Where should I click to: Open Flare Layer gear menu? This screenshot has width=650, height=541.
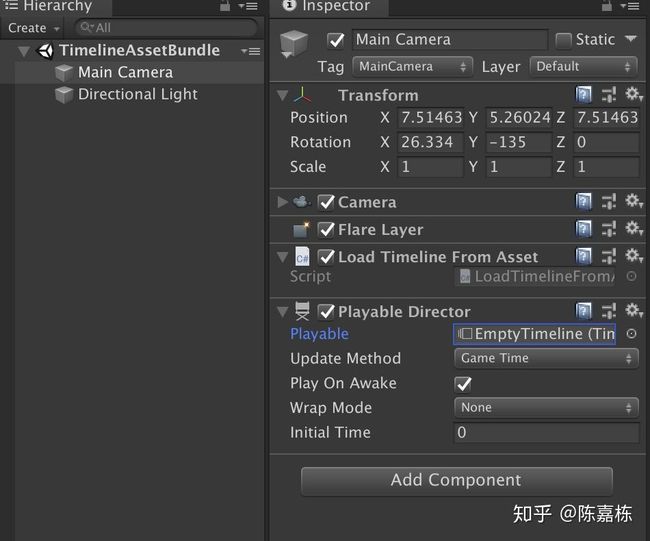coord(633,228)
